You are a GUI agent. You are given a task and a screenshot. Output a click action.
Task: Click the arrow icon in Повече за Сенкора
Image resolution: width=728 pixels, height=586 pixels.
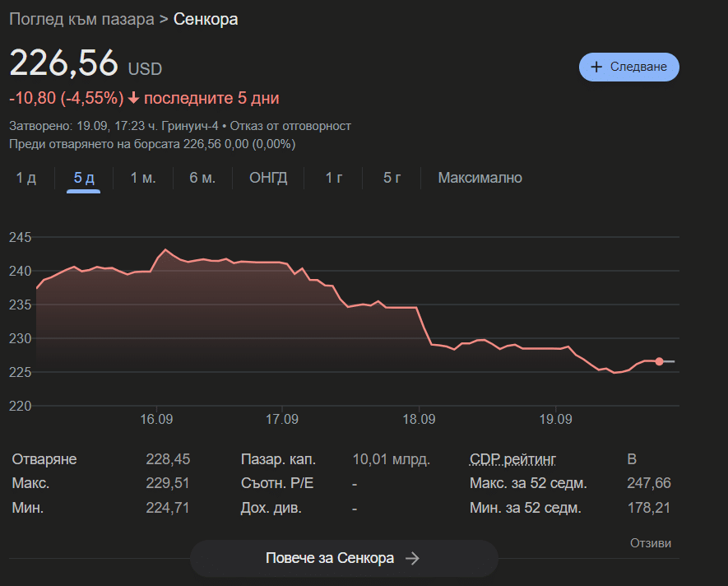pyautogui.click(x=412, y=558)
